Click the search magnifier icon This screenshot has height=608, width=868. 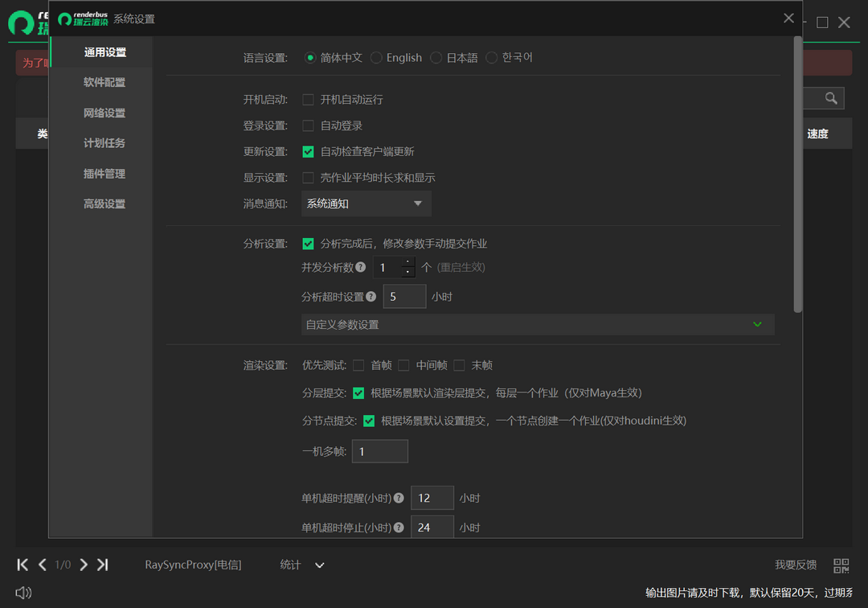(x=830, y=98)
